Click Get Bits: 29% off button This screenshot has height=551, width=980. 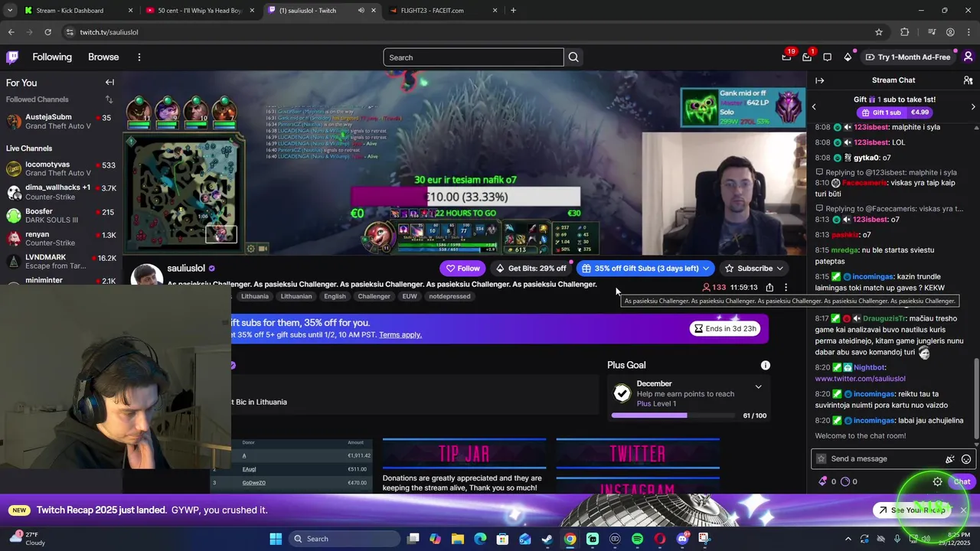[x=530, y=269]
